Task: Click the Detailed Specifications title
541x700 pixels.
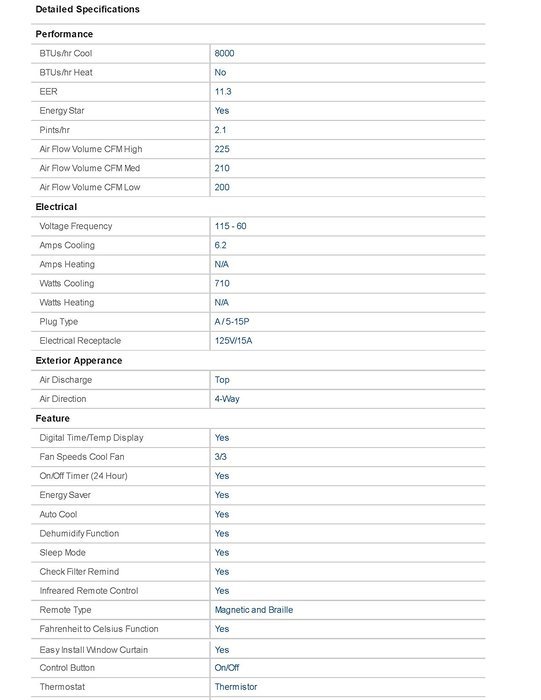Action: coord(87,9)
